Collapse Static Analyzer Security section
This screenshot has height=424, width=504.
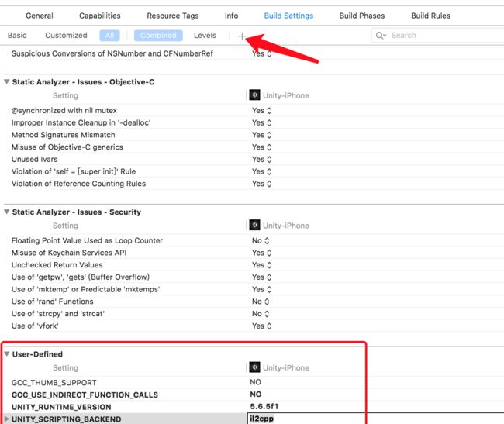[x=6, y=212]
